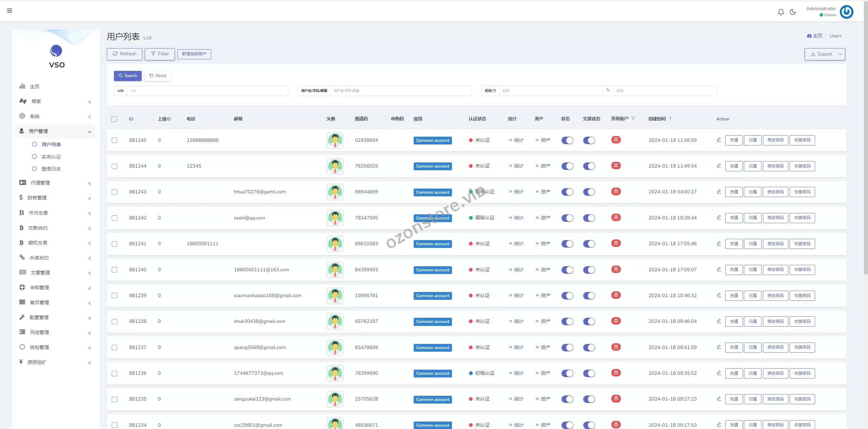
Task: Click the 新增系统账户 button
Action: pos(194,54)
